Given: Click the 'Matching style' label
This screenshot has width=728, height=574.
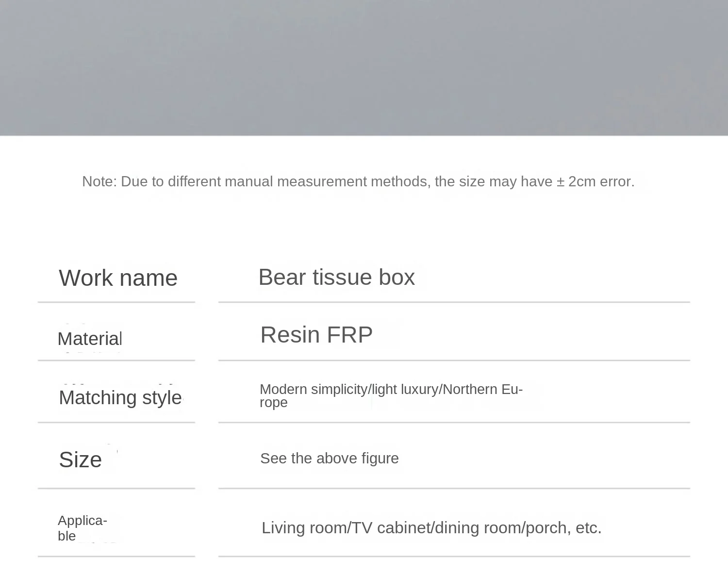Looking at the screenshot, I should 120,398.
